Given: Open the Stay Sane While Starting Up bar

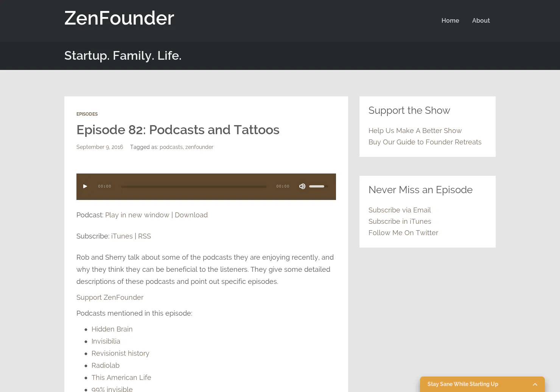Looking at the screenshot, I should coord(482,384).
